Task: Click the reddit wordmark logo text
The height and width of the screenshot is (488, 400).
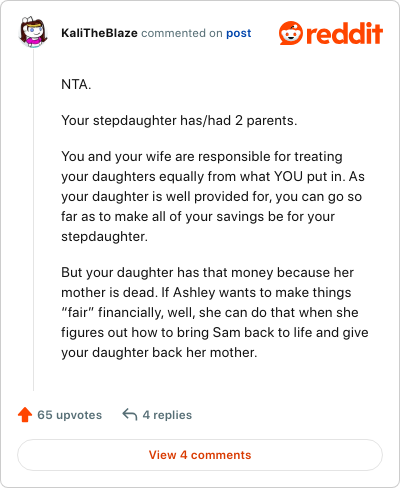Action: pyautogui.click(x=344, y=33)
